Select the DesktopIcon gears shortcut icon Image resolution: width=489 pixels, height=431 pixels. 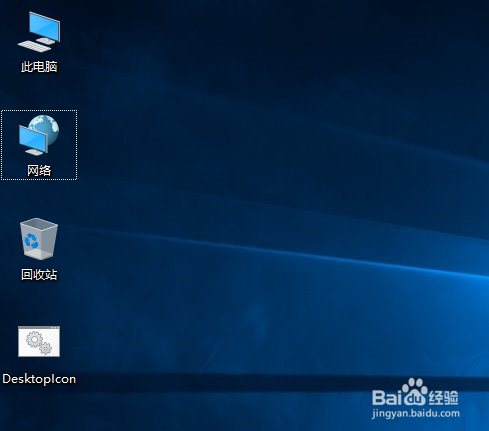[39, 342]
